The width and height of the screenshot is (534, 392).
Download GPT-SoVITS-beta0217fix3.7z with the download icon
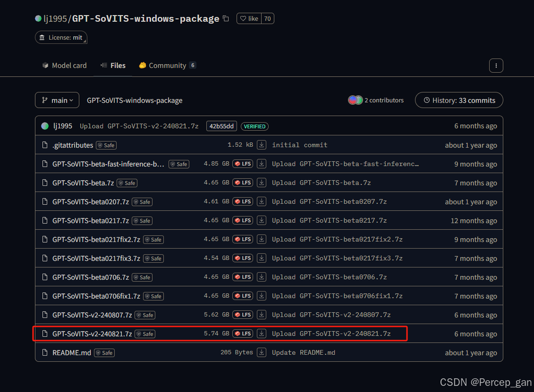point(262,258)
